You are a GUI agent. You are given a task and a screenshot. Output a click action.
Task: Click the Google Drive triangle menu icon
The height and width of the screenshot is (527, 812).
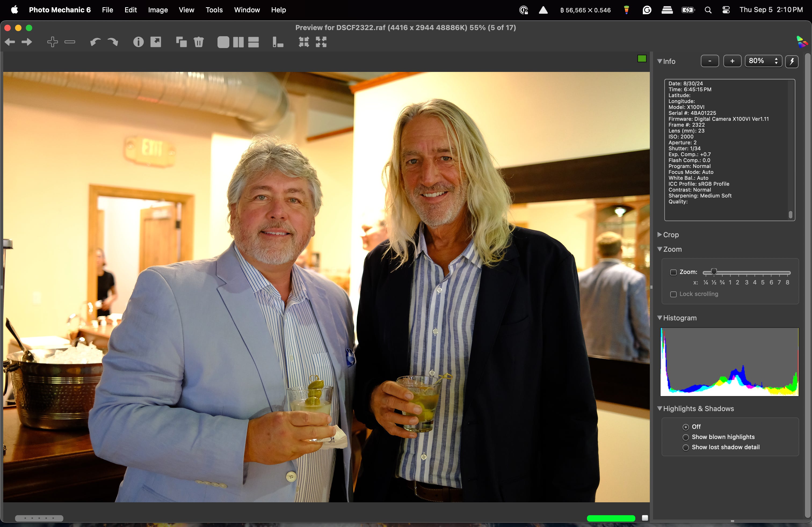click(x=543, y=10)
